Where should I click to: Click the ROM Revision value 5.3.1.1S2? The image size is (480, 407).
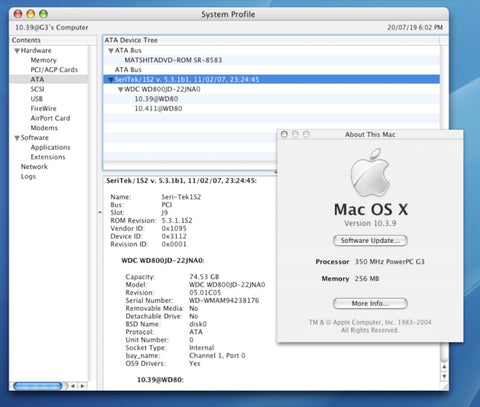click(177, 221)
